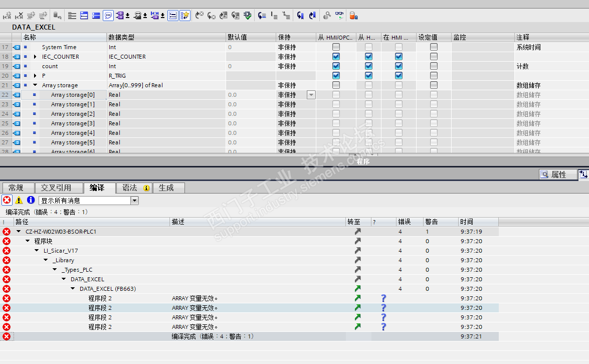Select the second 程序段 2 error row

pos(250,308)
